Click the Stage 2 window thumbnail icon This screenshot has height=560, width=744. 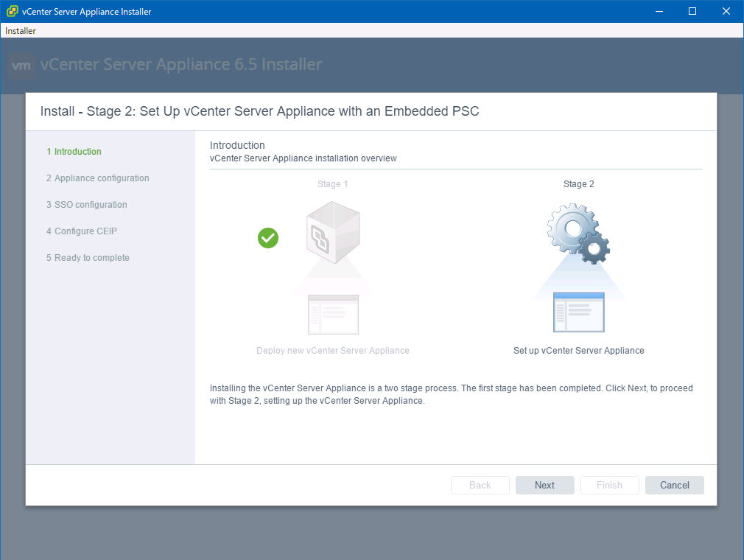coord(579,312)
